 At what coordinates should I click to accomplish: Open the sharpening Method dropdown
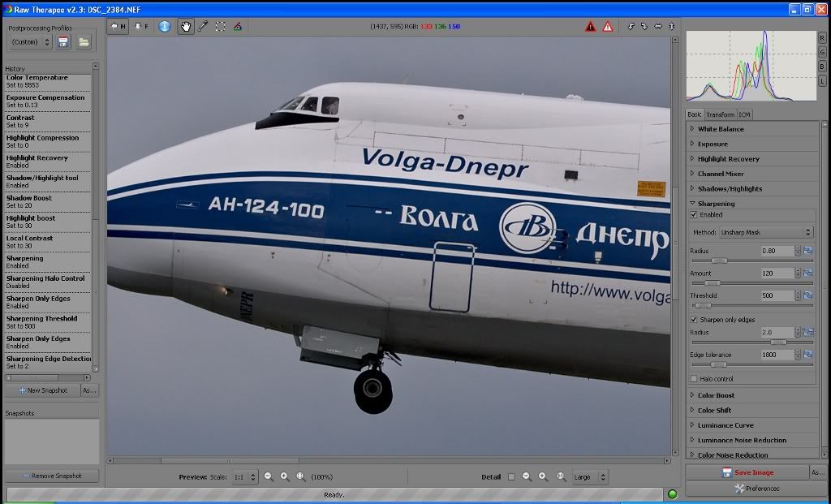[x=766, y=232]
